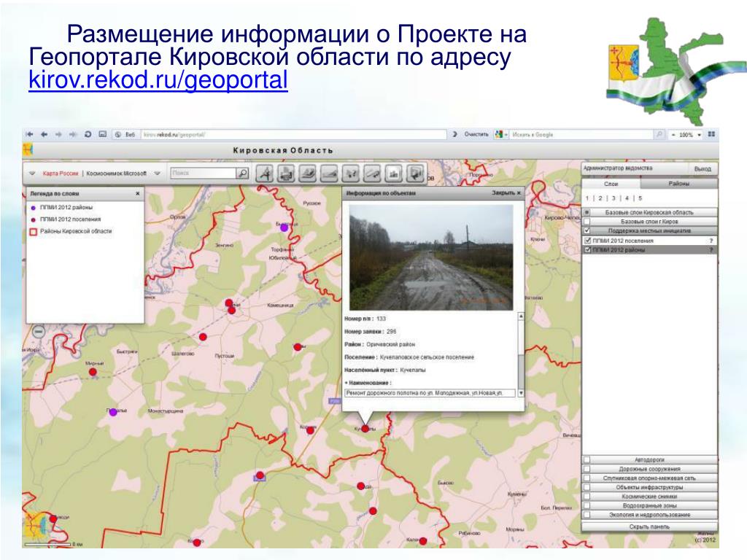Uncheck Поддержка местных инициатив checkbox
747x560 pixels.
point(587,230)
